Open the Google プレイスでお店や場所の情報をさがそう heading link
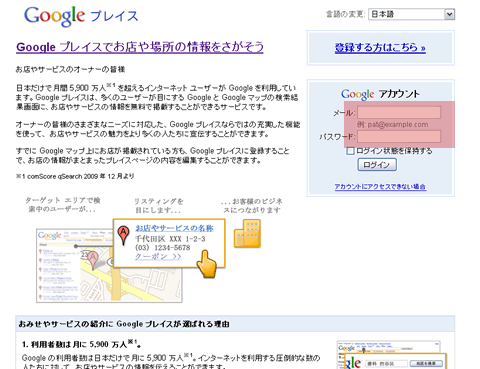480x369 pixels. click(x=140, y=47)
